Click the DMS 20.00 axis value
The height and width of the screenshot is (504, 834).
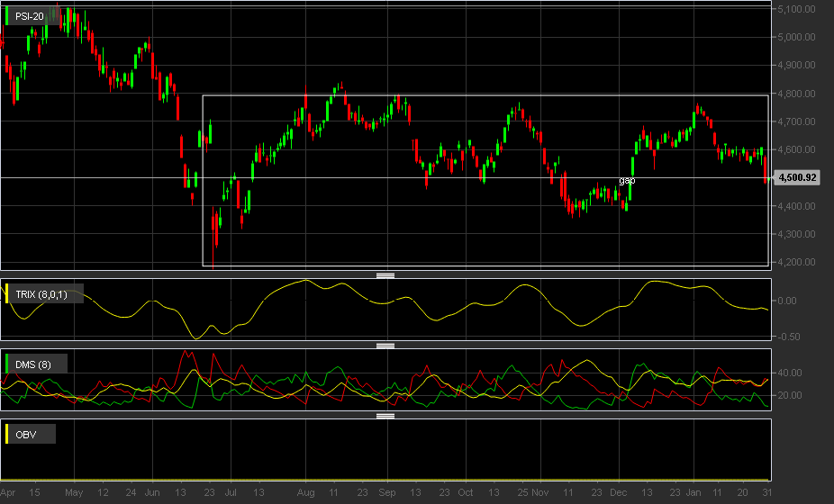(790, 395)
